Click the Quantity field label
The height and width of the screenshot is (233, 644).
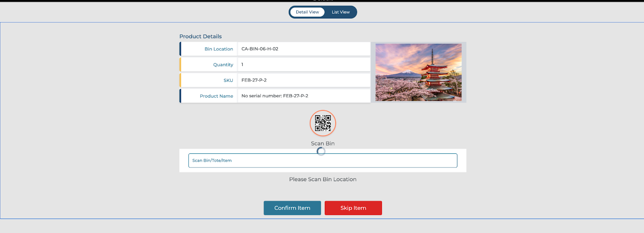click(x=223, y=65)
